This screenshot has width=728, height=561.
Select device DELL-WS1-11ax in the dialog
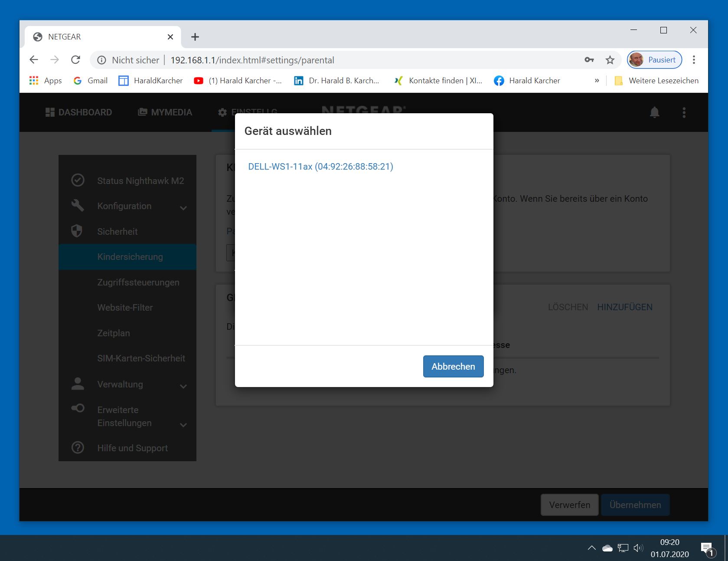pyautogui.click(x=320, y=167)
